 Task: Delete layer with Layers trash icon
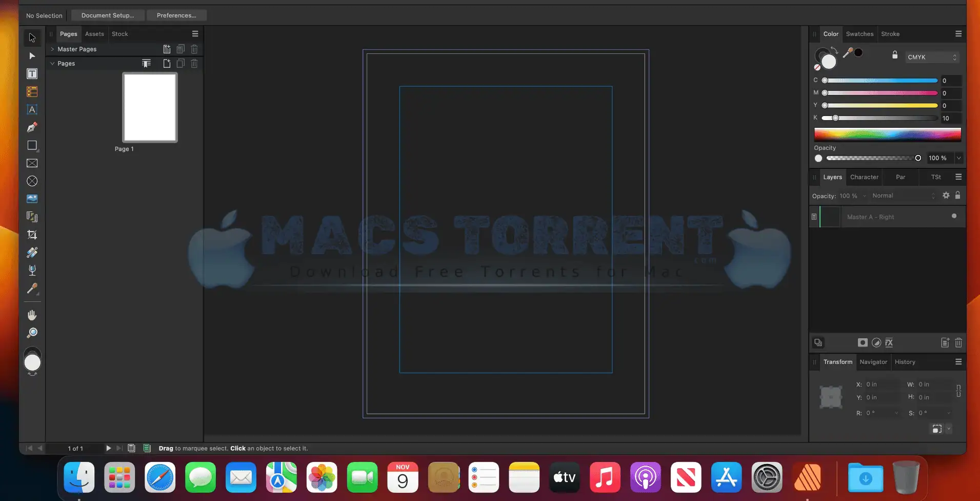pos(958,343)
